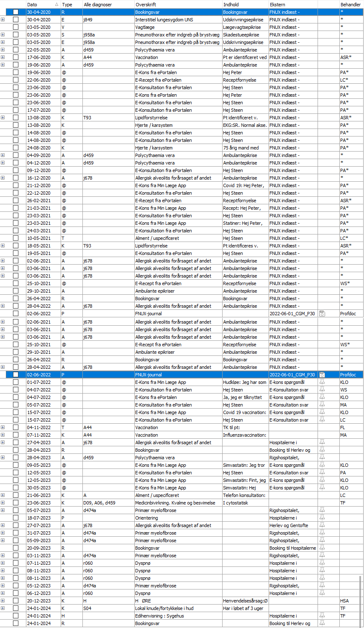
Task: Check the 10-05-2021 Alment / uspecificeret row box
Action: click(x=15, y=238)
